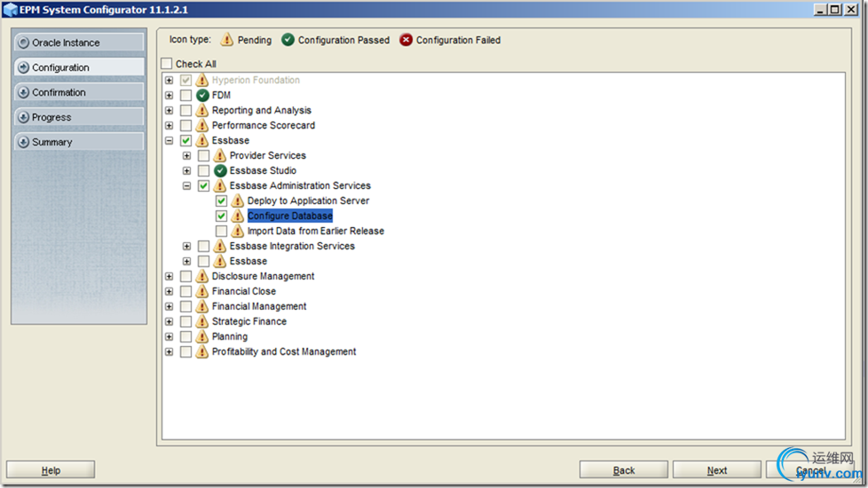Click the green passed icon beside FDM
Image resolution: width=868 pixels, height=488 pixels.
(x=202, y=95)
